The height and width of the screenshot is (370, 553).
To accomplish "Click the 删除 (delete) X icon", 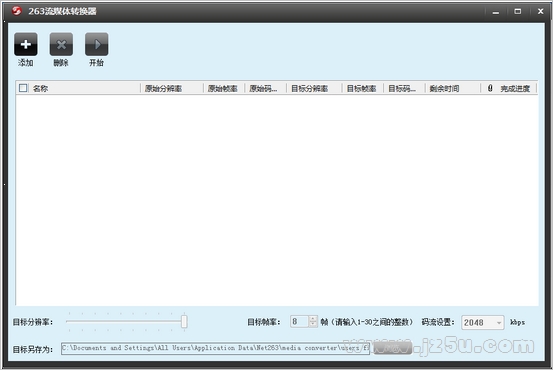I will [x=61, y=44].
